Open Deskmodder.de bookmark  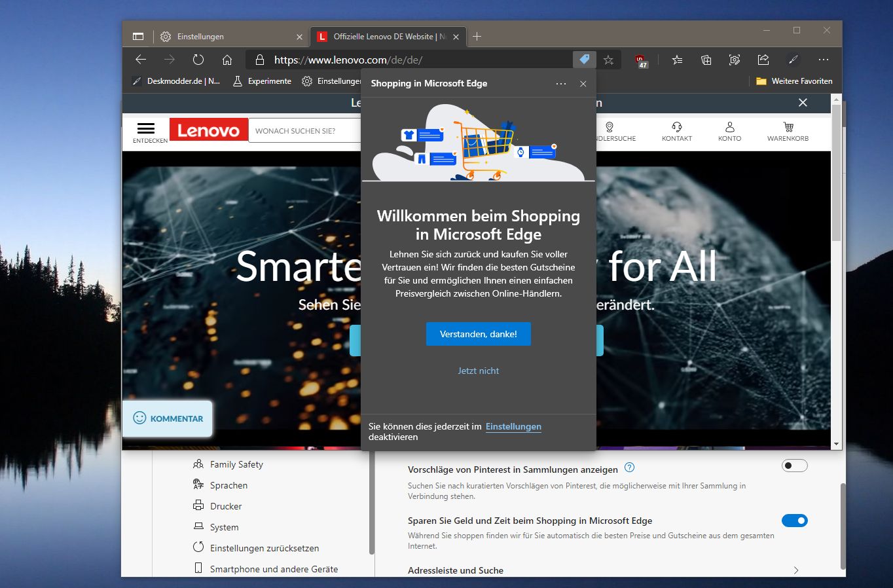click(176, 81)
